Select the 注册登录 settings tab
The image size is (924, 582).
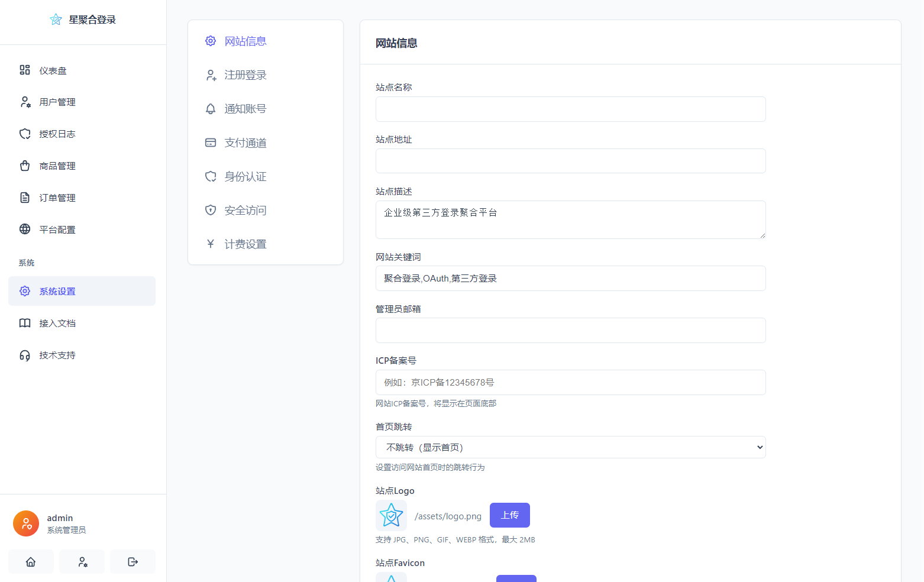pyautogui.click(x=245, y=75)
